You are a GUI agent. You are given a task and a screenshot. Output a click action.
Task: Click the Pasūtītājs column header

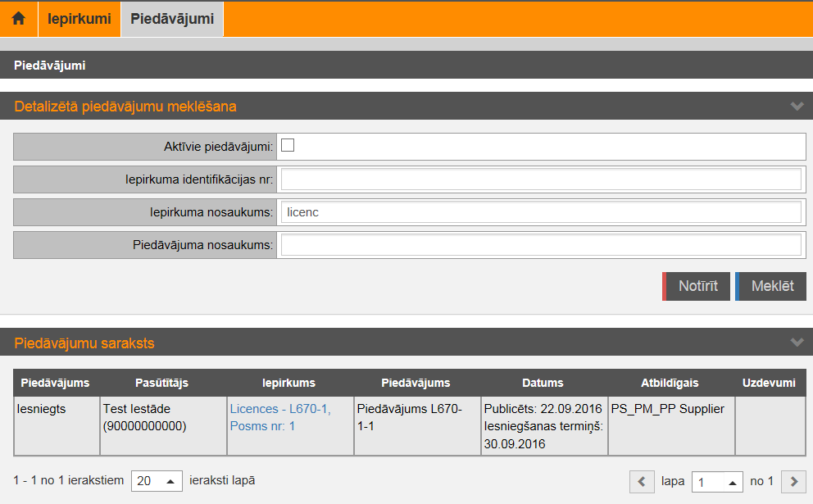[162, 383]
